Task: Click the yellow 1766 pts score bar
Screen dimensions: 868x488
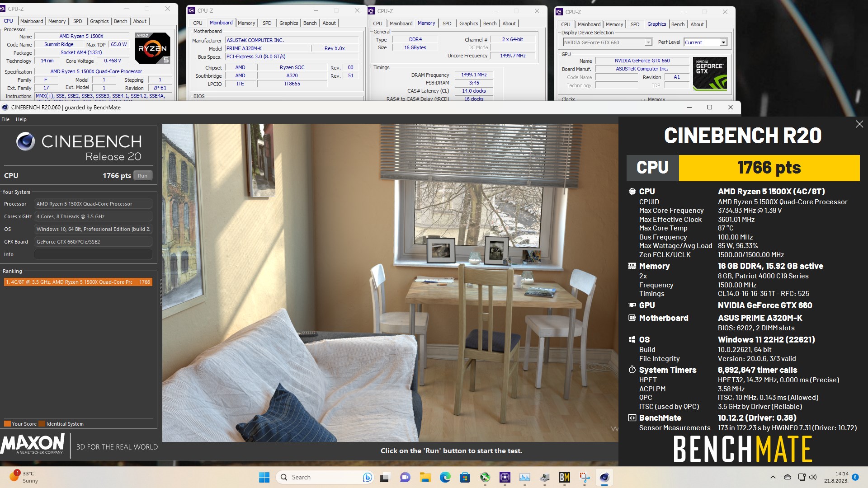Action: [769, 168]
